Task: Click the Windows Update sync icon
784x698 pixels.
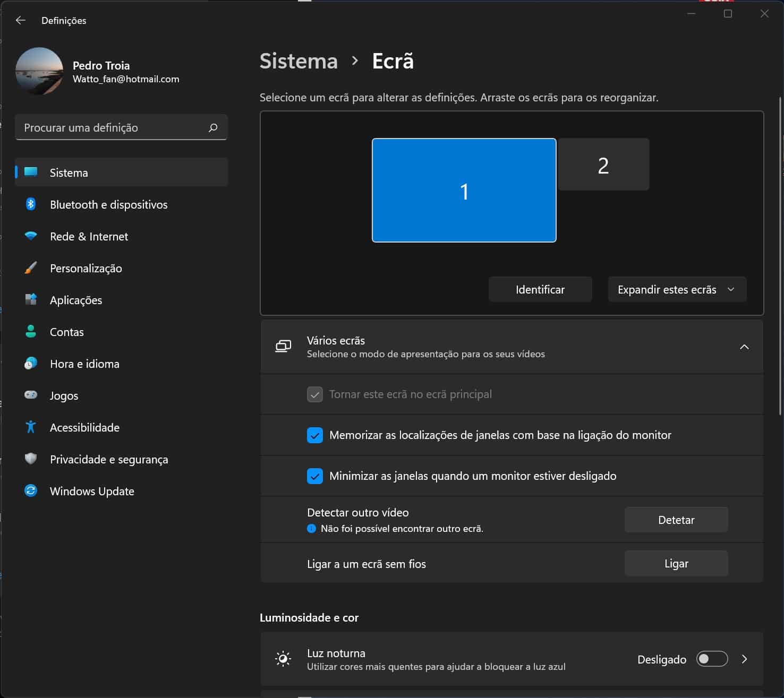Action: pyautogui.click(x=31, y=491)
